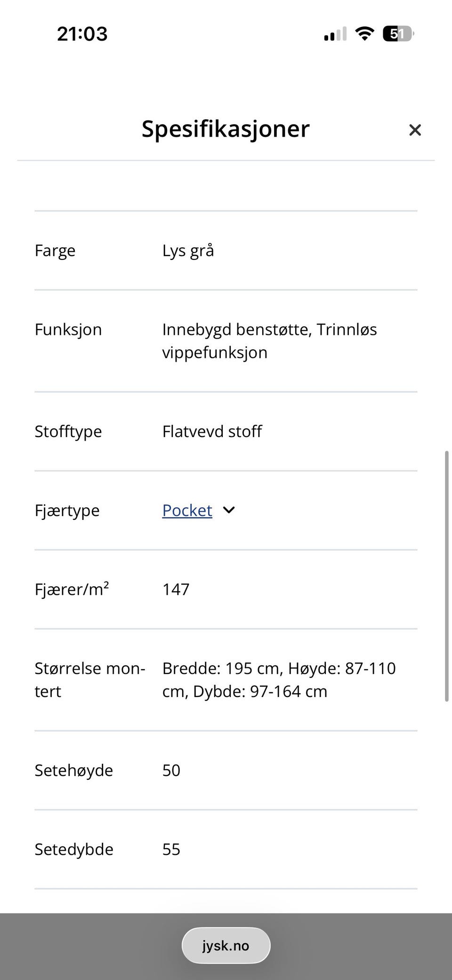
Task: Close the Spesifikasjoner panel with the X
Action: click(415, 130)
